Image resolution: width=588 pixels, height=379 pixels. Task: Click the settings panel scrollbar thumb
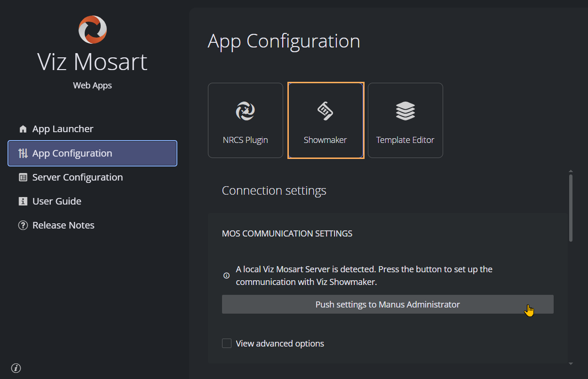click(571, 208)
